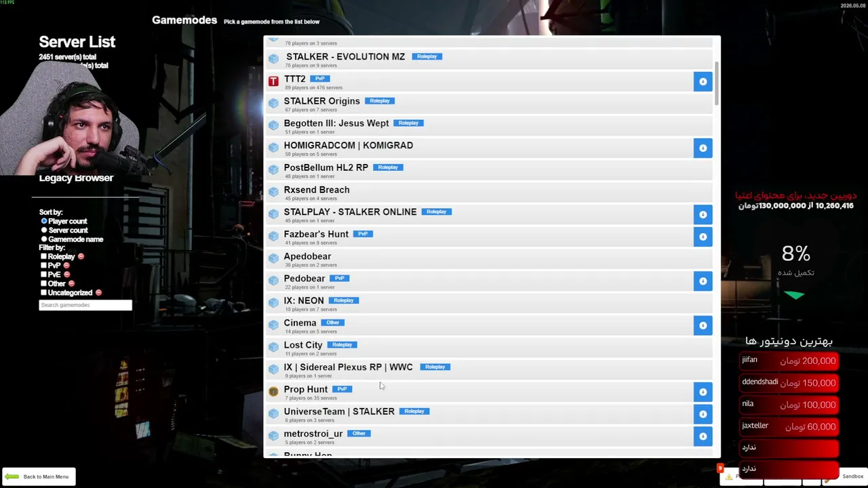
Task: Go Back to Main Menu
Action: (38, 476)
